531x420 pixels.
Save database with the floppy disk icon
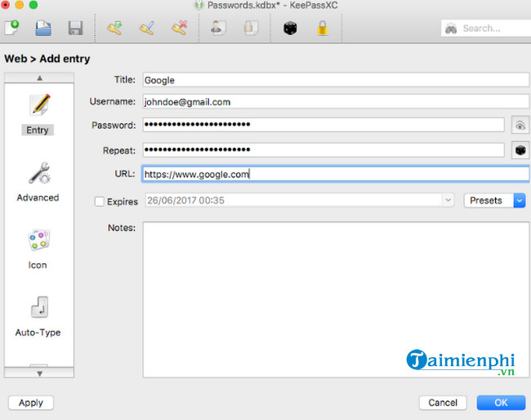75,29
